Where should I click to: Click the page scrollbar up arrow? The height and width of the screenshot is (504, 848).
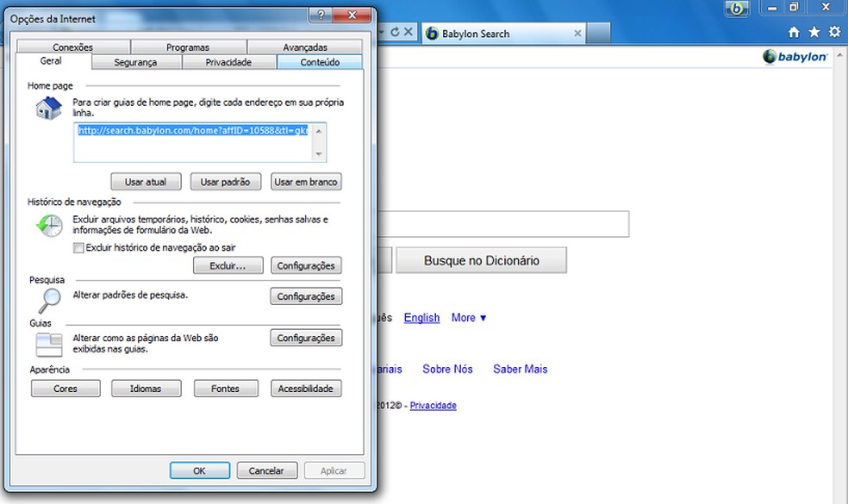tap(840, 54)
